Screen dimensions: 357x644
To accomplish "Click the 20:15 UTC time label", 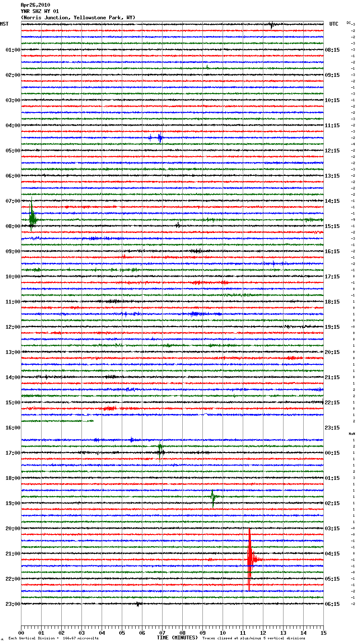I will [332, 352].
